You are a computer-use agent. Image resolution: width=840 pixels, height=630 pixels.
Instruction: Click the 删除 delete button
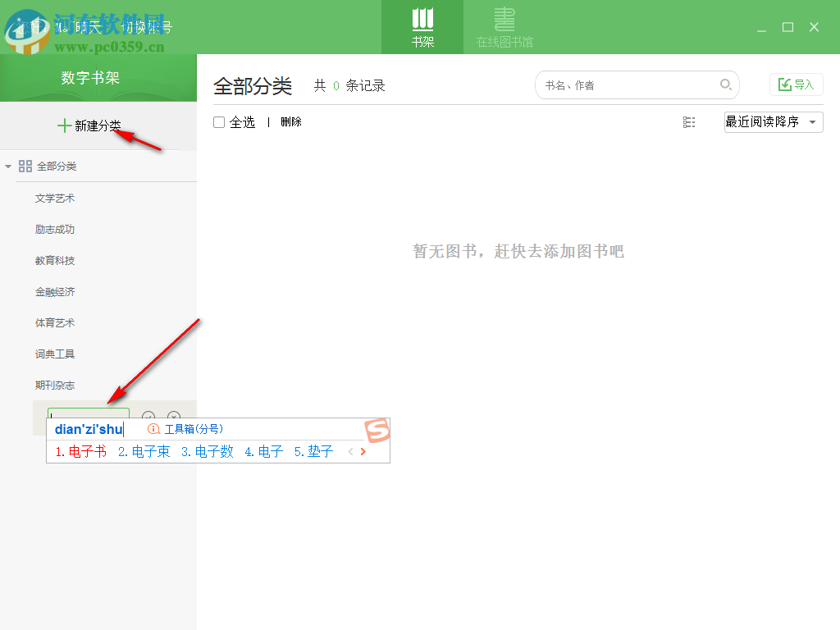(x=290, y=121)
